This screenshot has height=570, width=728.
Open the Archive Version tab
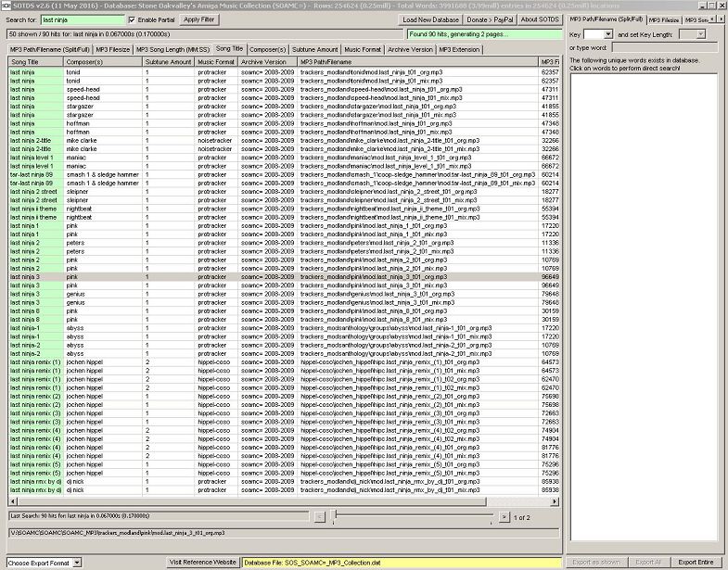(x=410, y=48)
